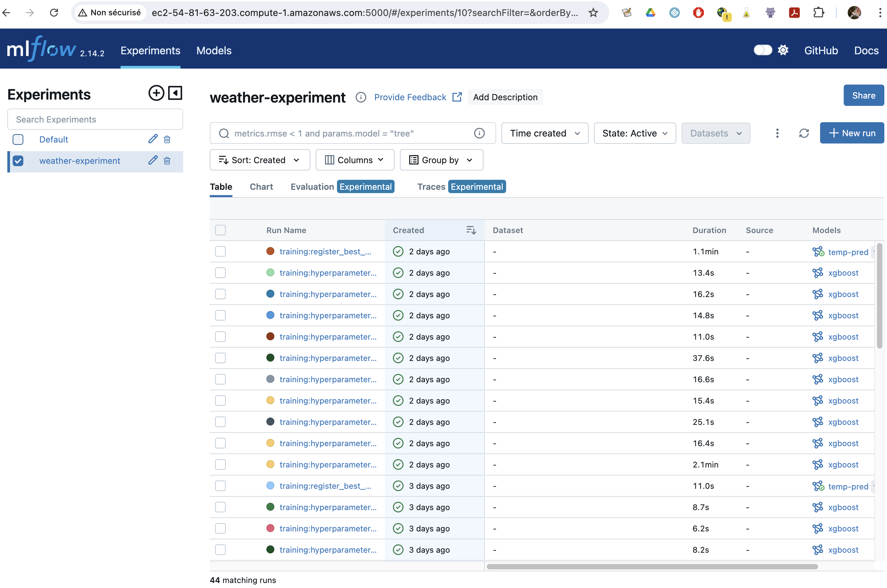Open the Time created dropdown
Viewport: 887px width, 588px height.
click(545, 133)
